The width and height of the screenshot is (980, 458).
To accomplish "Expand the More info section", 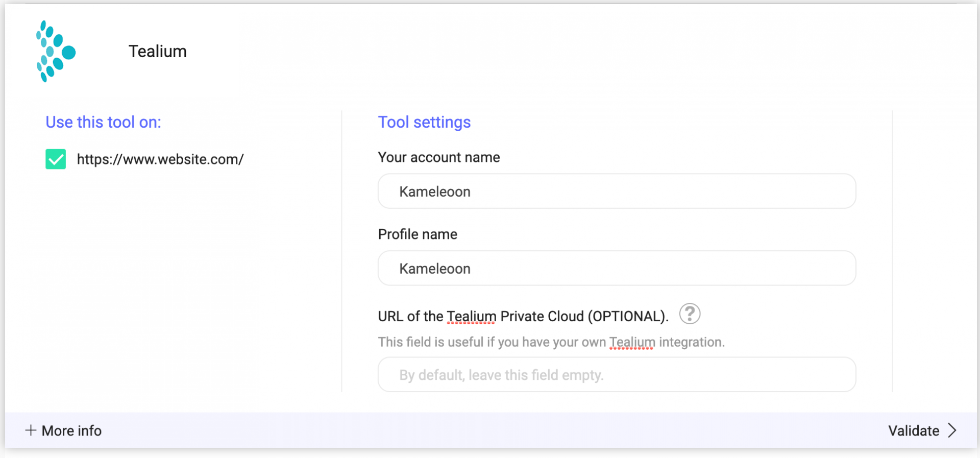I will pyautogui.click(x=63, y=430).
